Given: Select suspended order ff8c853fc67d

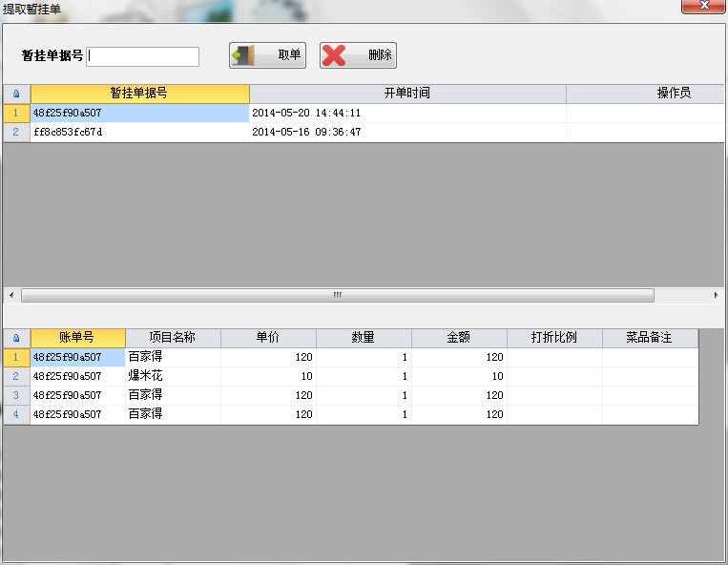Looking at the screenshot, I should point(139,133).
